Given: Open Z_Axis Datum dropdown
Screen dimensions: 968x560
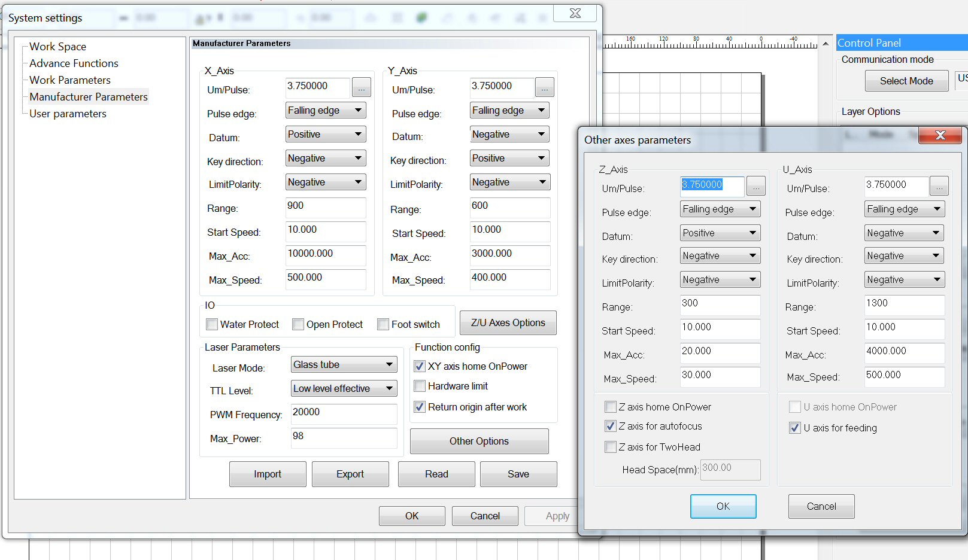Looking at the screenshot, I should 720,233.
